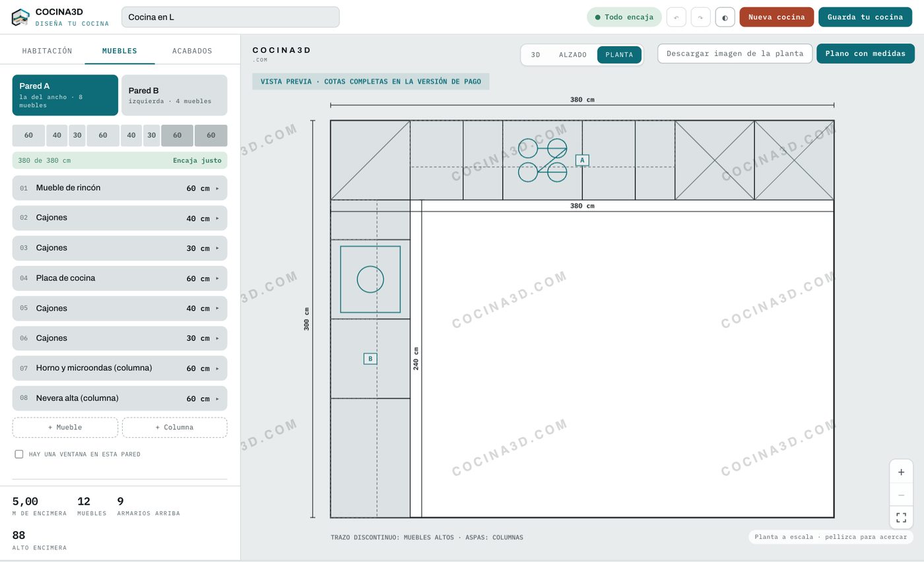The width and height of the screenshot is (924, 562).
Task: Add a unit with '+ Mueble'
Action: pos(65,427)
